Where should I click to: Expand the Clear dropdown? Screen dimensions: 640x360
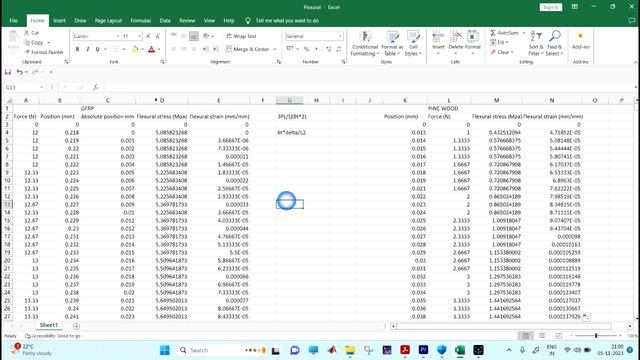[x=511, y=52]
